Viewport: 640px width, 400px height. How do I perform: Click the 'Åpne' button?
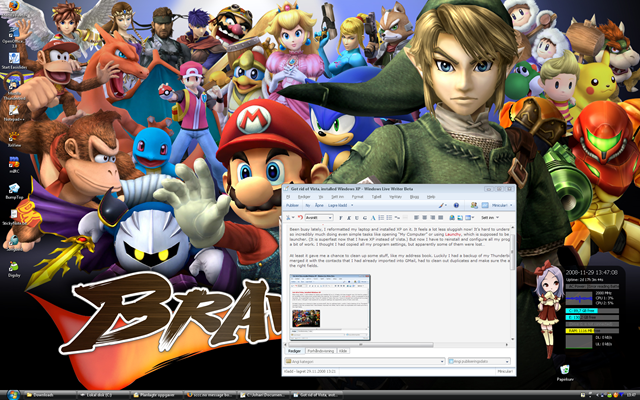click(319, 205)
